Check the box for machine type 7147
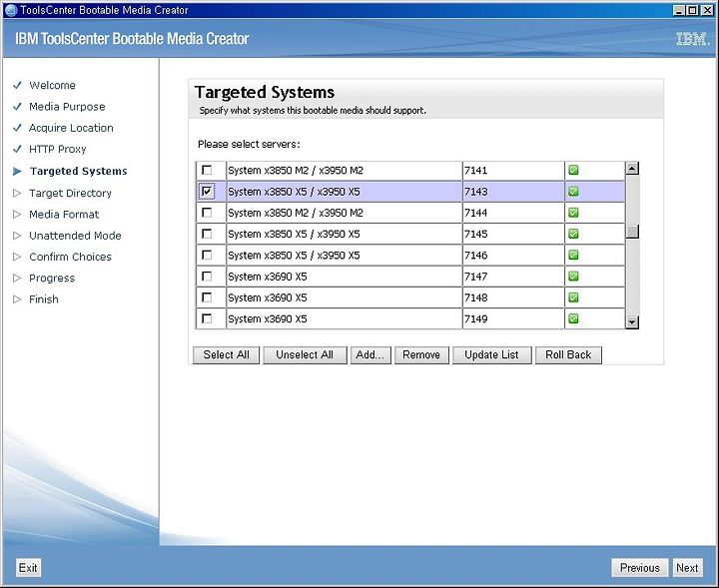This screenshot has height=588, width=719. point(207,276)
